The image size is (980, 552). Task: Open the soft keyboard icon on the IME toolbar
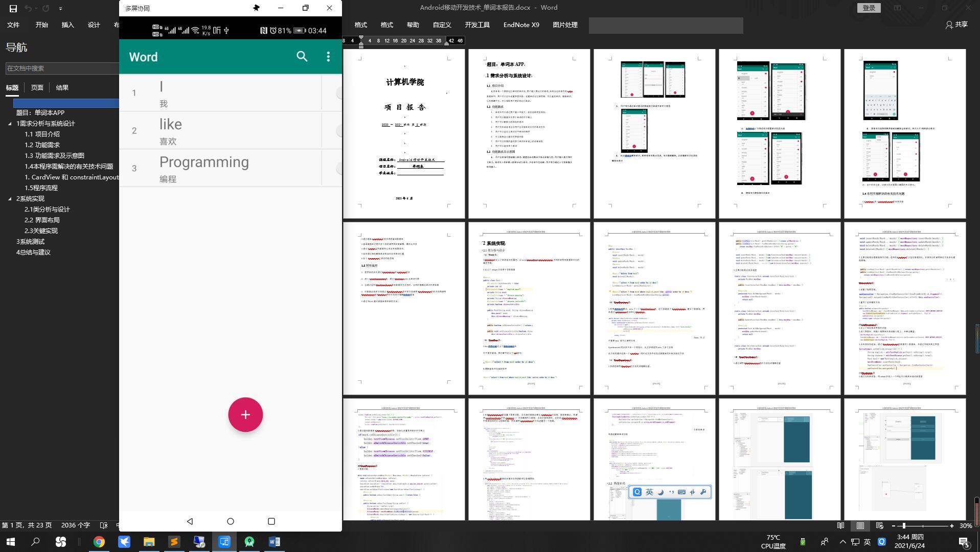click(681, 492)
